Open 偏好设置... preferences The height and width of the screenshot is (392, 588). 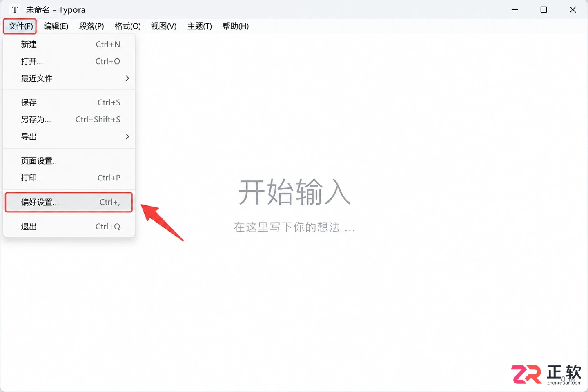click(x=69, y=202)
